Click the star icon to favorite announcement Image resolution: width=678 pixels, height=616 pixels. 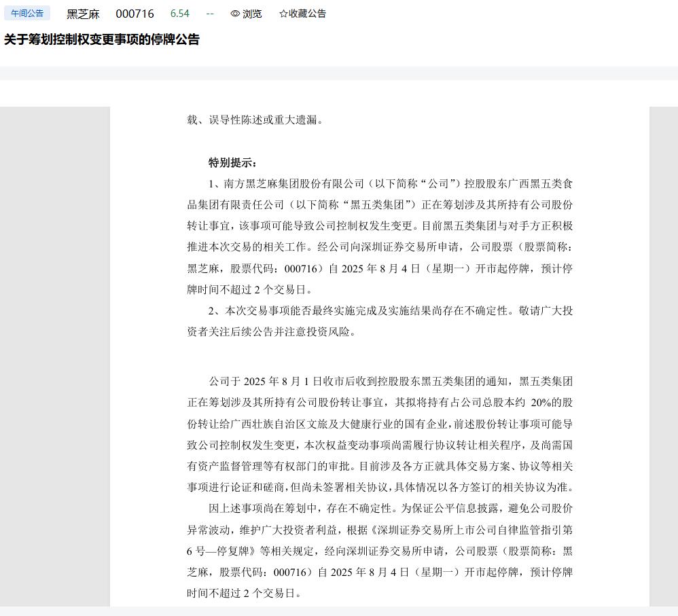click(x=283, y=14)
